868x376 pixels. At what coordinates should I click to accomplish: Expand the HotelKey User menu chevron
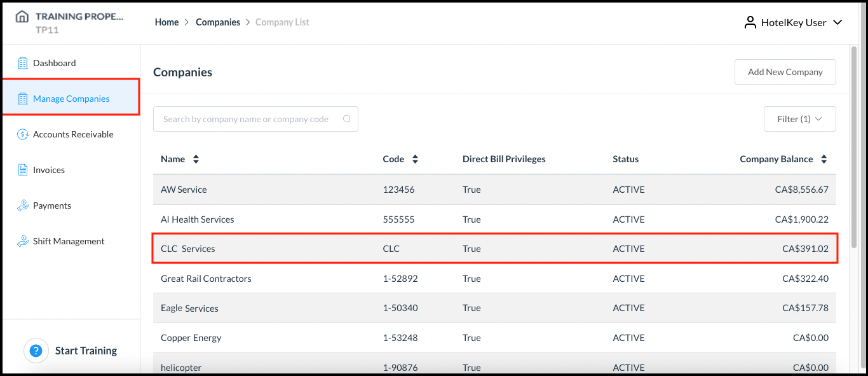(x=837, y=22)
